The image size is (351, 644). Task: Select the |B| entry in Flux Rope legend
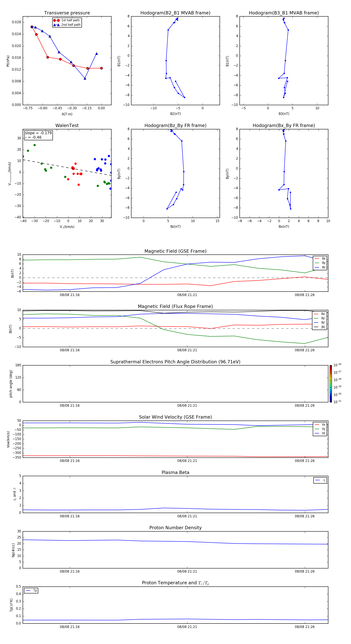(x=320, y=327)
